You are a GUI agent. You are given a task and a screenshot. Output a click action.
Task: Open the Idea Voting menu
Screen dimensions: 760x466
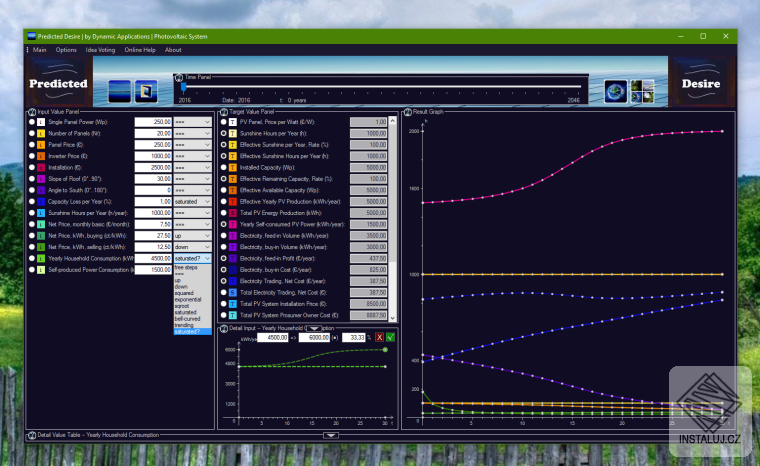(x=100, y=50)
